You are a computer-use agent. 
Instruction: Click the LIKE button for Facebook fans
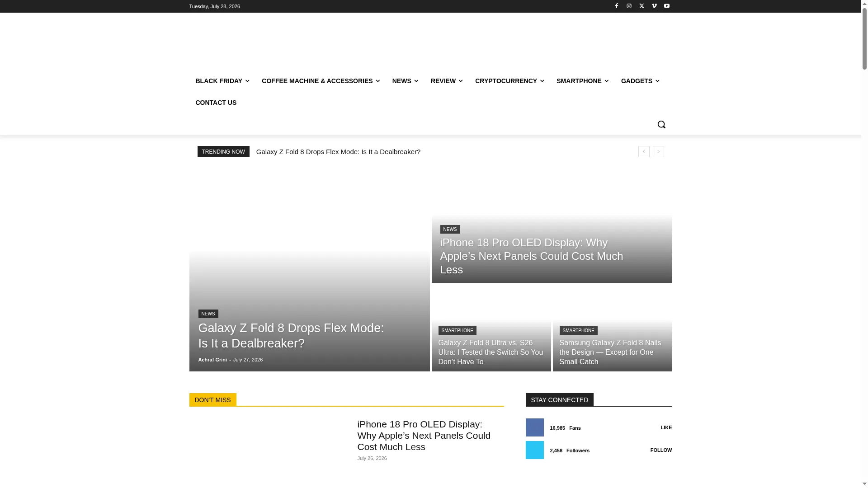(666, 427)
